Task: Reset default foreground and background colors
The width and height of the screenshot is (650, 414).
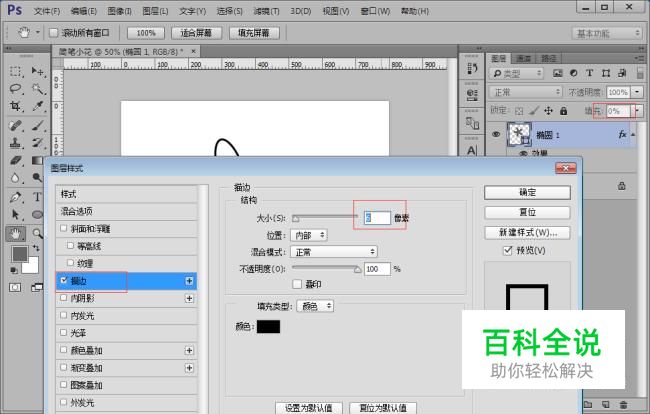Action: click(14, 271)
